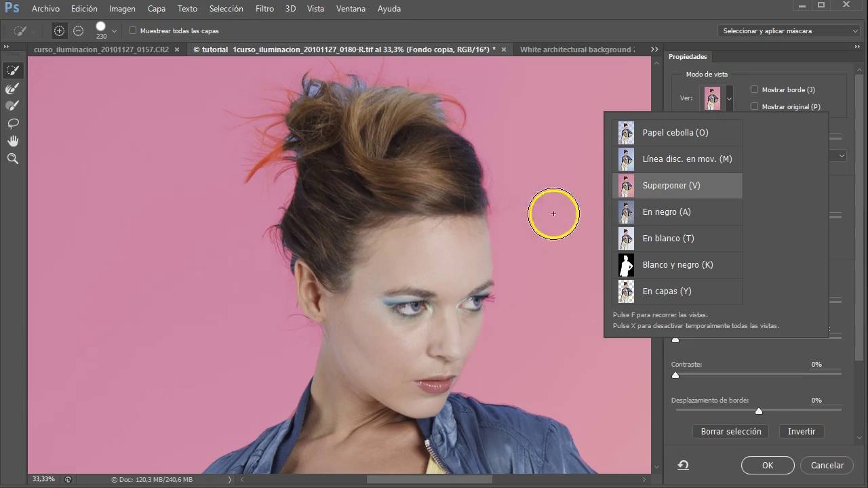Choose the Blanco y negro (K) view
Image resolution: width=868 pixels, height=488 pixels.
point(677,265)
